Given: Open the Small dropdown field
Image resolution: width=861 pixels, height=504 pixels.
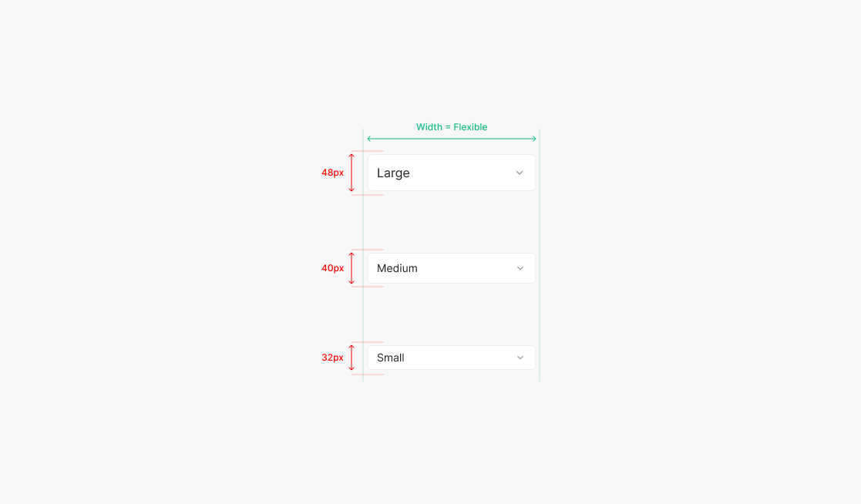Looking at the screenshot, I should (x=451, y=358).
